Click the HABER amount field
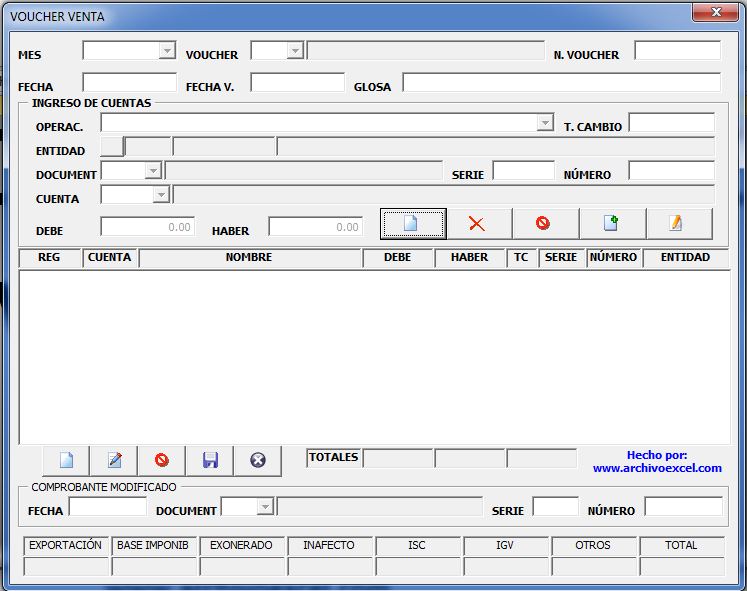The width and height of the screenshot is (747, 591). pyautogui.click(x=316, y=227)
